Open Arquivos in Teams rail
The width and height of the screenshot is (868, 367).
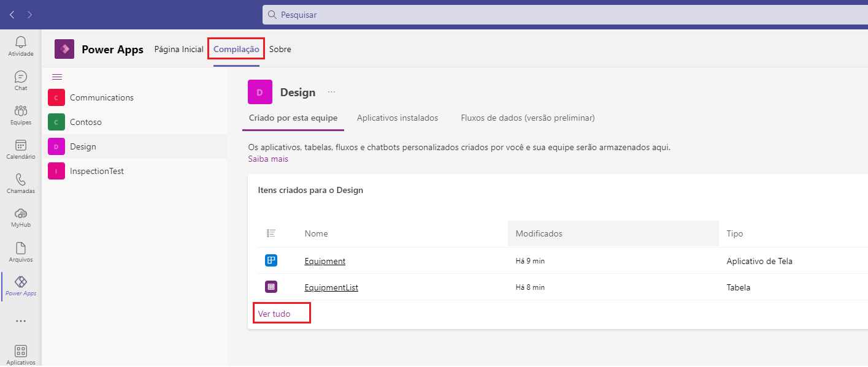click(21, 252)
